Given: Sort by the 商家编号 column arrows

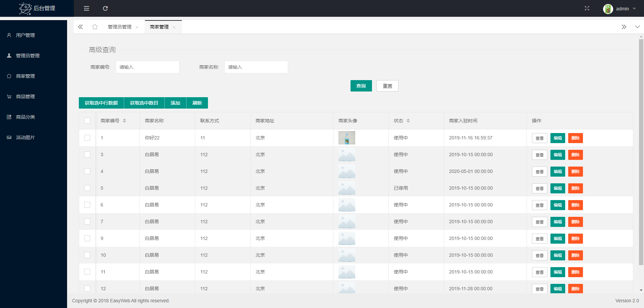Looking at the screenshot, I should (124, 121).
